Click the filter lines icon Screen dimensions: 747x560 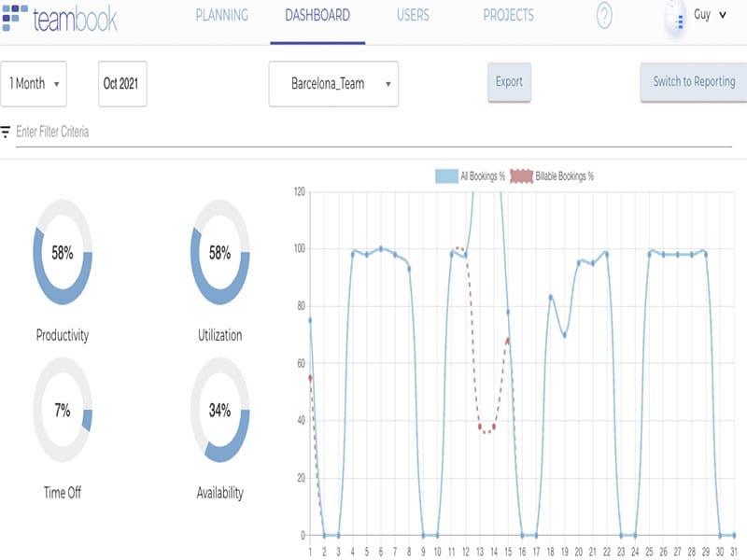click(x=6, y=132)
